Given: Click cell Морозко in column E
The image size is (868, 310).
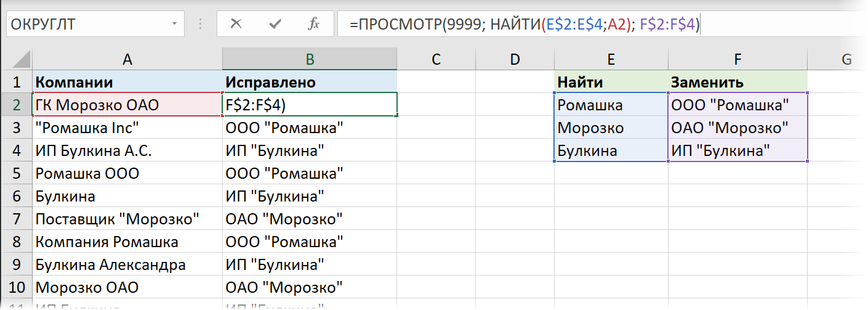Looking at the screenshot, I should click(x=611, y=128).
